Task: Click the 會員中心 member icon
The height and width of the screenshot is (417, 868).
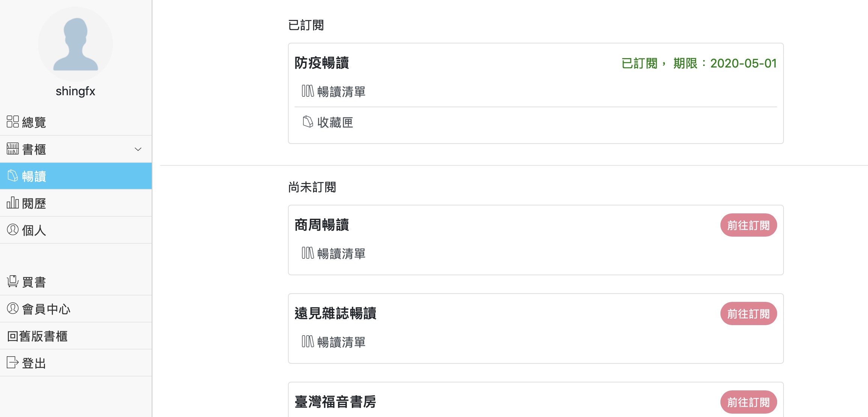Action: coord(13,308)
